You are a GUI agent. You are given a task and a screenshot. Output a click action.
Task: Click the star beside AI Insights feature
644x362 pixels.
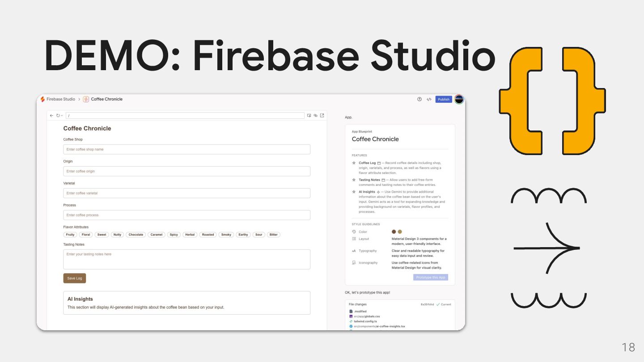(x=354, y=192)
